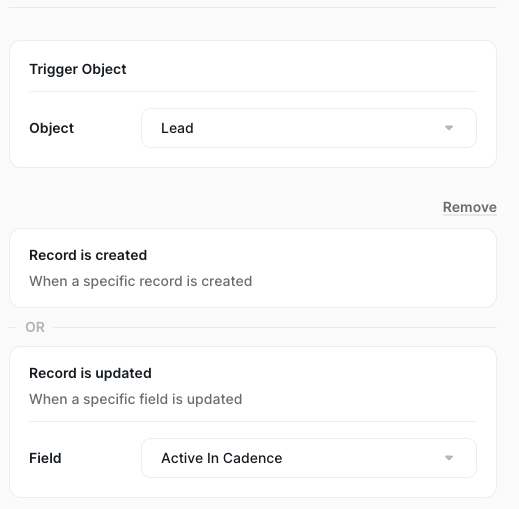Click the 'Record is updated' title text
The height and width of the screenshot is (509, 519).
click(90, 373)
